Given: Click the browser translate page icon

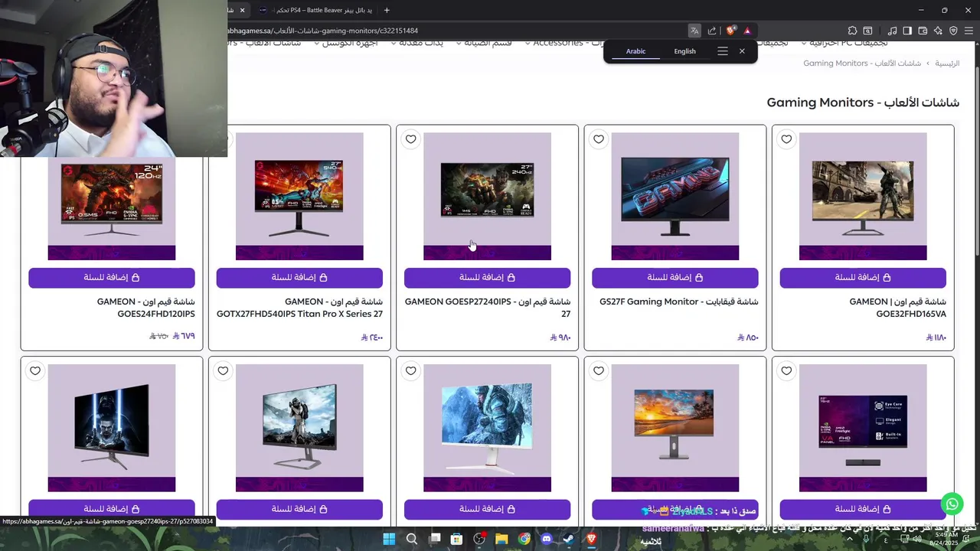Looking at the screenshot, I should 694,31.
